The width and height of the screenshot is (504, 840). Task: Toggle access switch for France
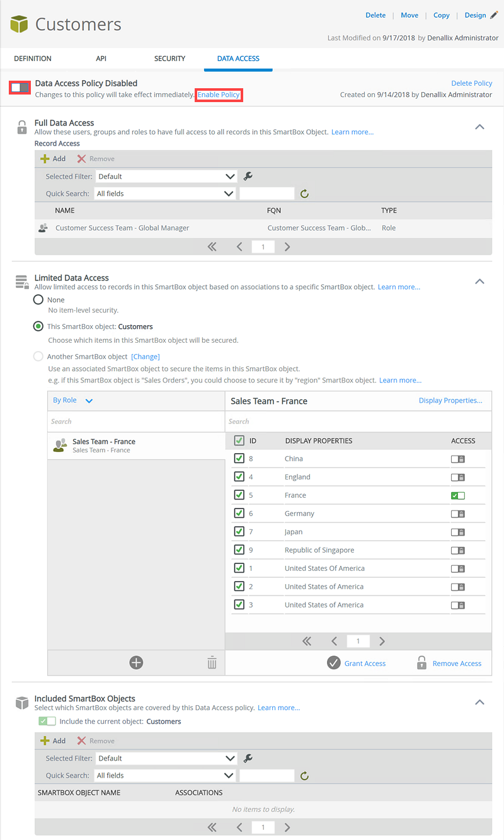tap(458, 495)
